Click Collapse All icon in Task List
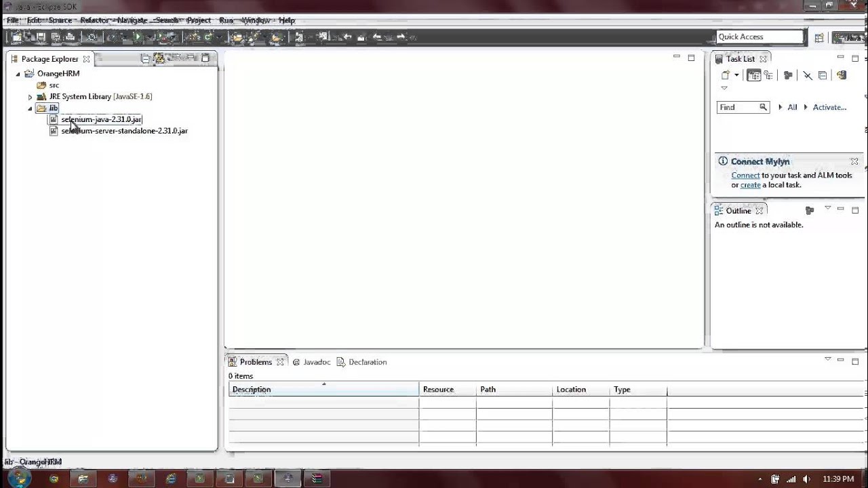Viewport: 868px width, 488px height. tap(823, 75)
